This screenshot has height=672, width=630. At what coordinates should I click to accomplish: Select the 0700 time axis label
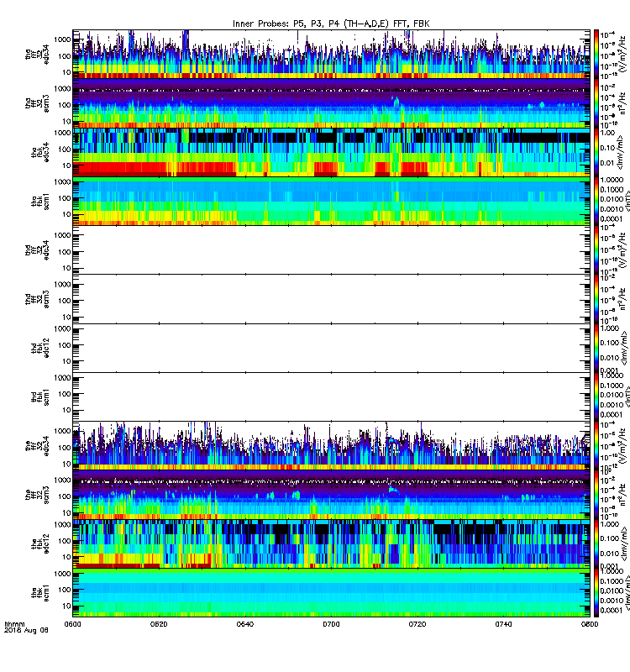331,624
